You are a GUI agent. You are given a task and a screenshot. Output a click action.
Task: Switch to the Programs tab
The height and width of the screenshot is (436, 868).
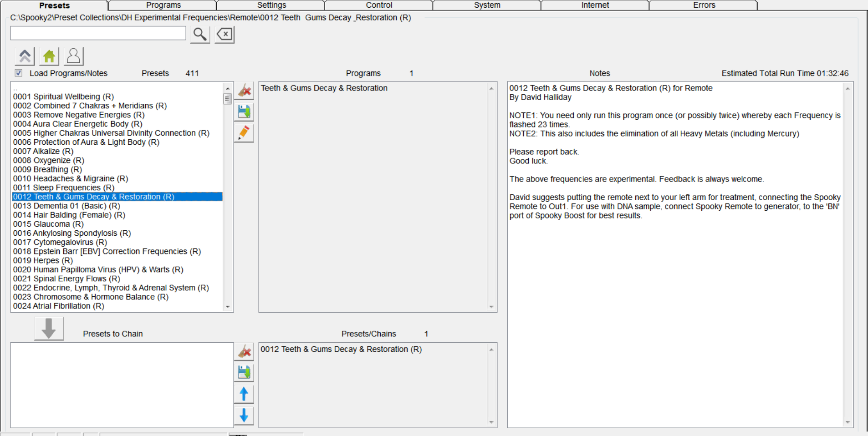pos(163,5)
